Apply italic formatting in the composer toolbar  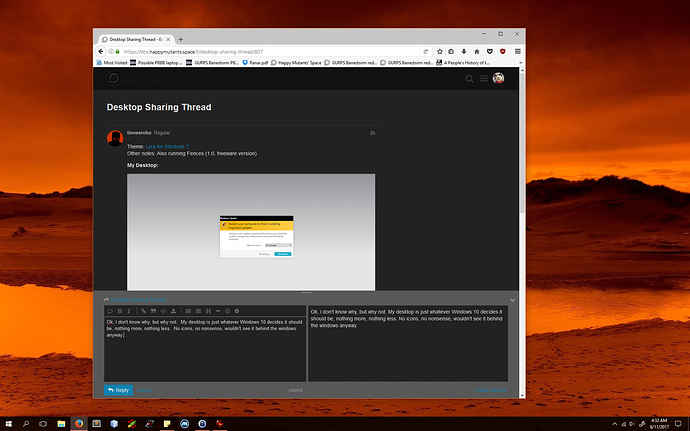[129, 311]
